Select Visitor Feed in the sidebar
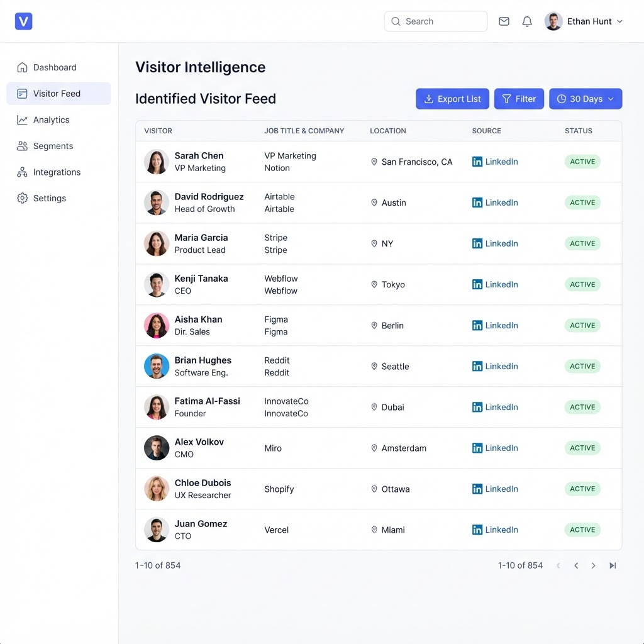Image resolution: width=644 pixels, height=644 pixels. (58, 94)
